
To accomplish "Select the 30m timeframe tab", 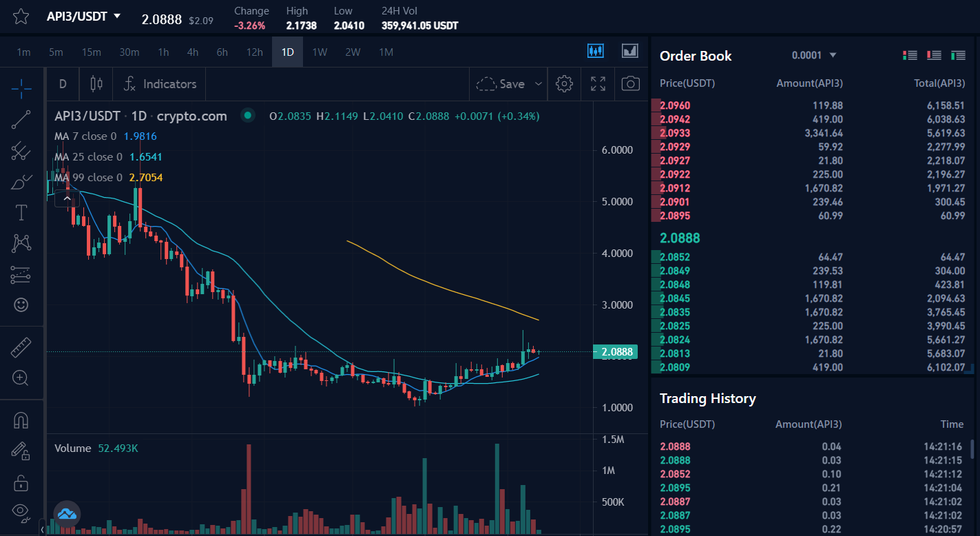I will coord(129,52).
